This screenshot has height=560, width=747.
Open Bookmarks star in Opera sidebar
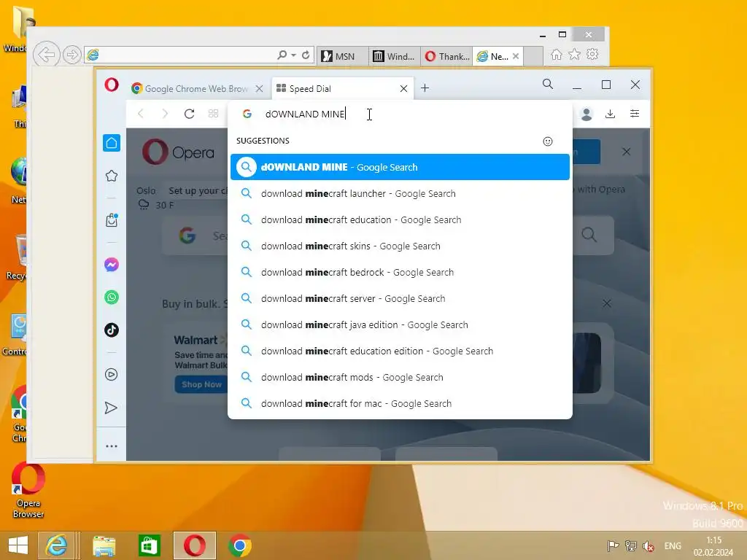click(112, 176)
